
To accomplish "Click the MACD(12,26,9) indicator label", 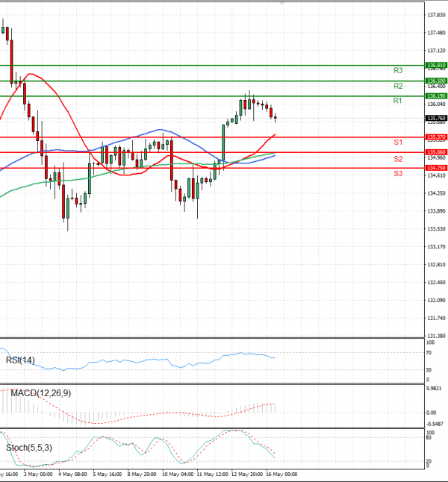I will click(41, 393).
